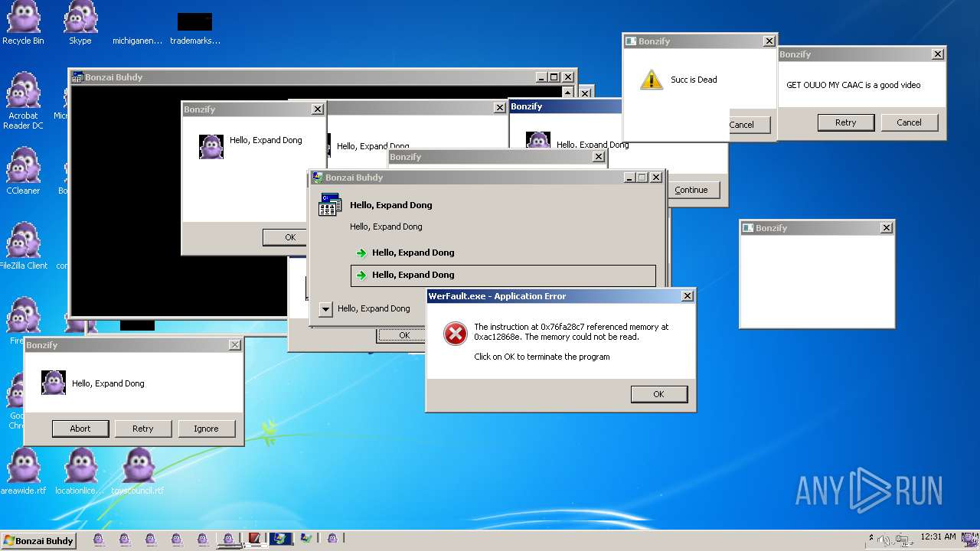
Task: Open the red book taskbar icon
Action: click(x=254, y=539)
